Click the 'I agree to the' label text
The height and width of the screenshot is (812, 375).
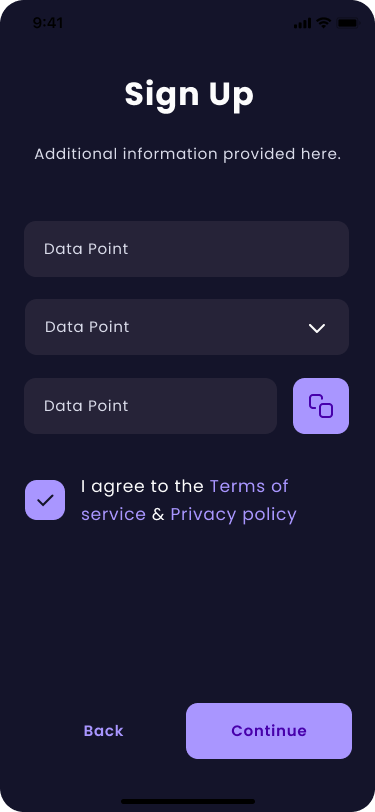click(142, 487)
